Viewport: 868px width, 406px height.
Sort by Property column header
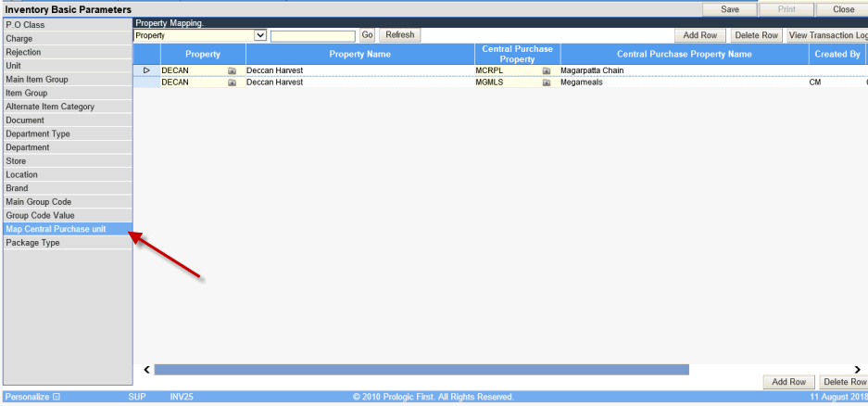click(x=203, y=55)
